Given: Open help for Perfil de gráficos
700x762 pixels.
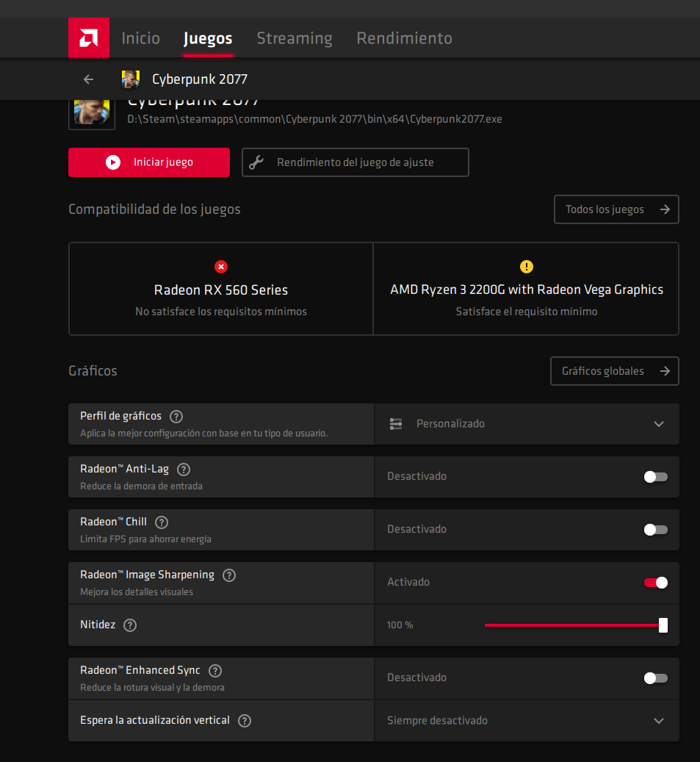Looking at the screenshot, I should [x=176, y=417].
